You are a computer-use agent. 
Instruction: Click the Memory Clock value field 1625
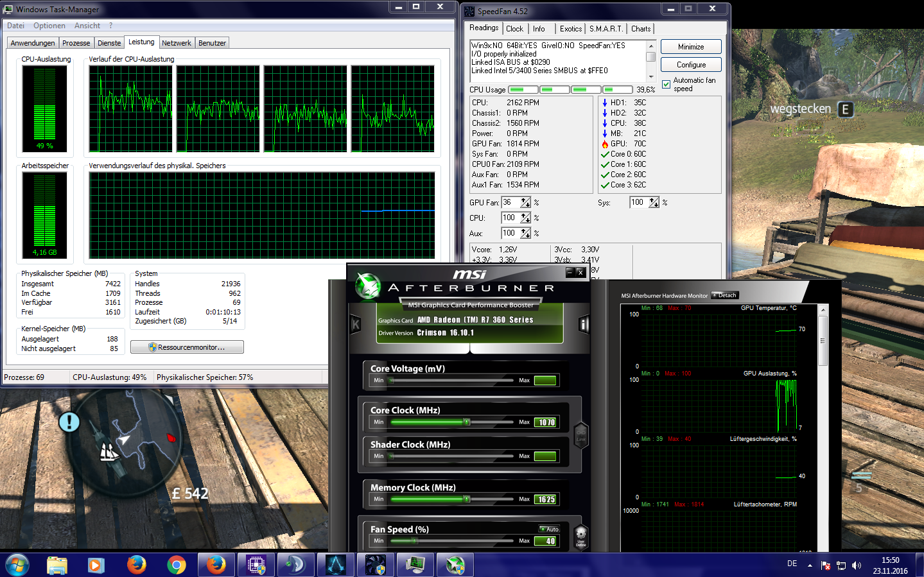coord(546,499)
